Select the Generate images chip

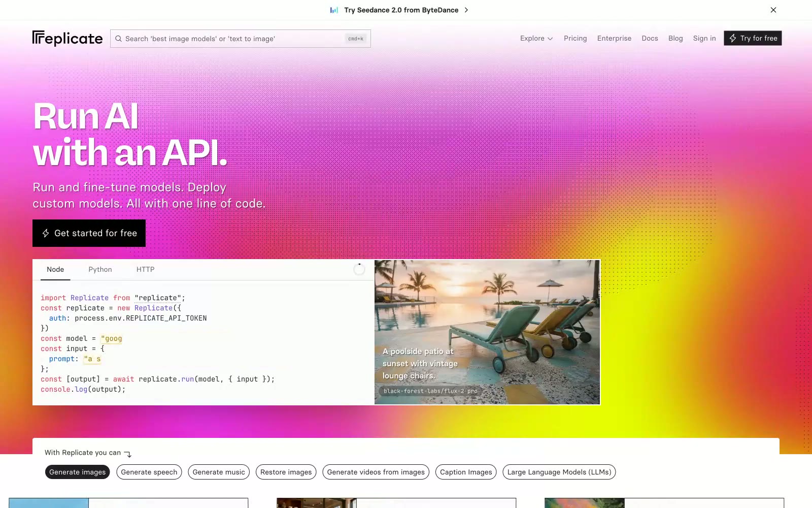(77, 472)
